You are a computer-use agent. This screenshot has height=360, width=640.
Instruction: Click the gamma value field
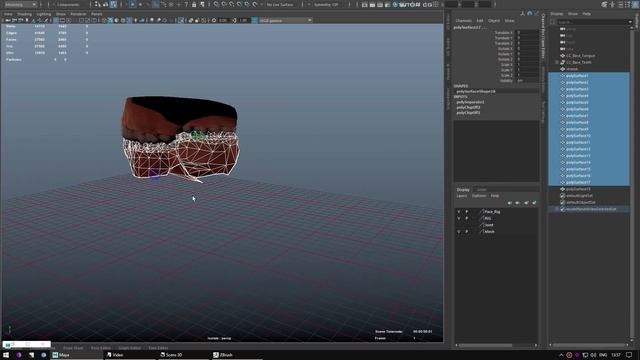(244, 20)
